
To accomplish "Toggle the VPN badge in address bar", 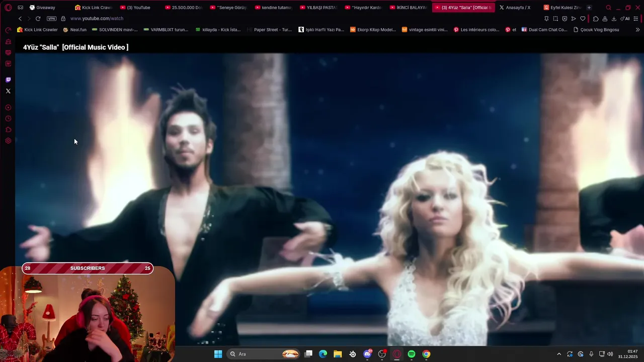I will coord(51,19).
